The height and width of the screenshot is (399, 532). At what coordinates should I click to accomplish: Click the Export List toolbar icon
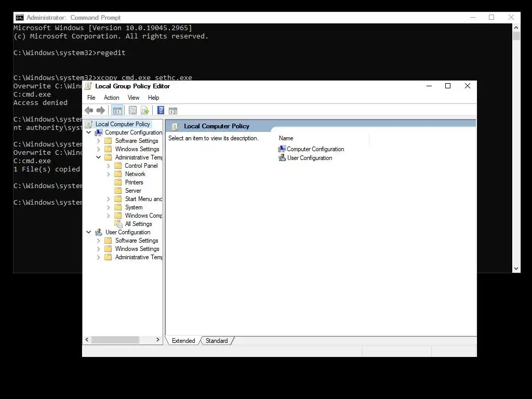coord(145,110)
